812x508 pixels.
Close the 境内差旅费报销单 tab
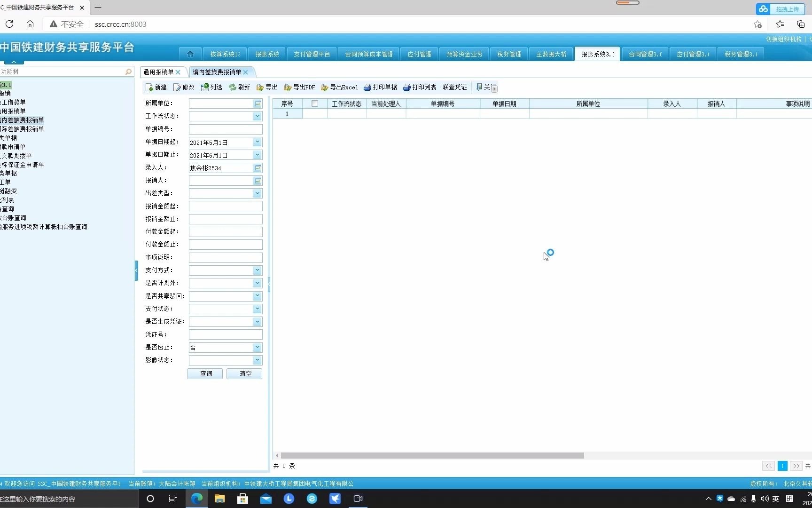click(x=245, y=72)
